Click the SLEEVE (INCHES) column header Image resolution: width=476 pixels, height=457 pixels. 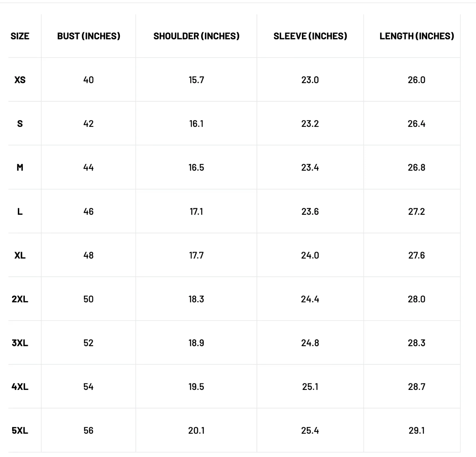(310, 36)
